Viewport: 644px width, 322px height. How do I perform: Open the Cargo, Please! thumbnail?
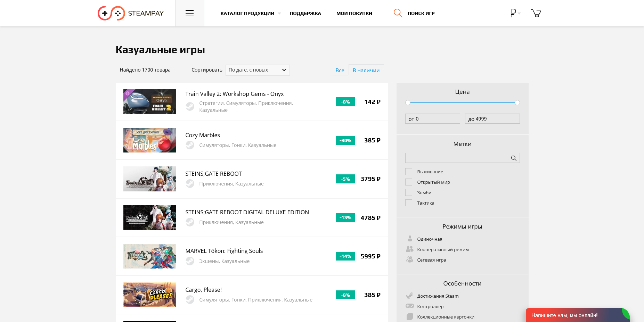click(150, 295)
